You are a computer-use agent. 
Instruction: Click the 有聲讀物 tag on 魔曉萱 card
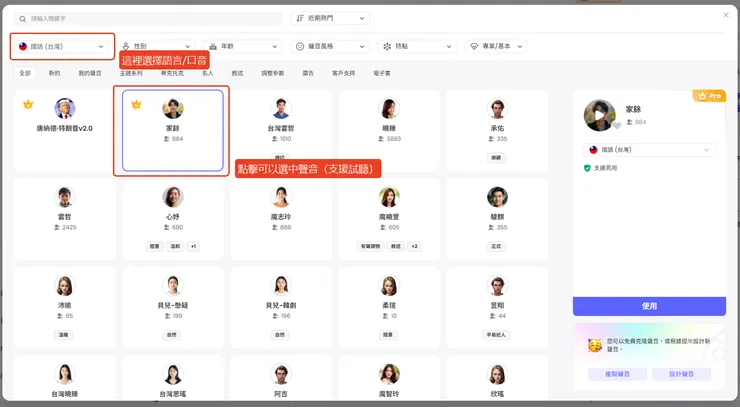370,246
